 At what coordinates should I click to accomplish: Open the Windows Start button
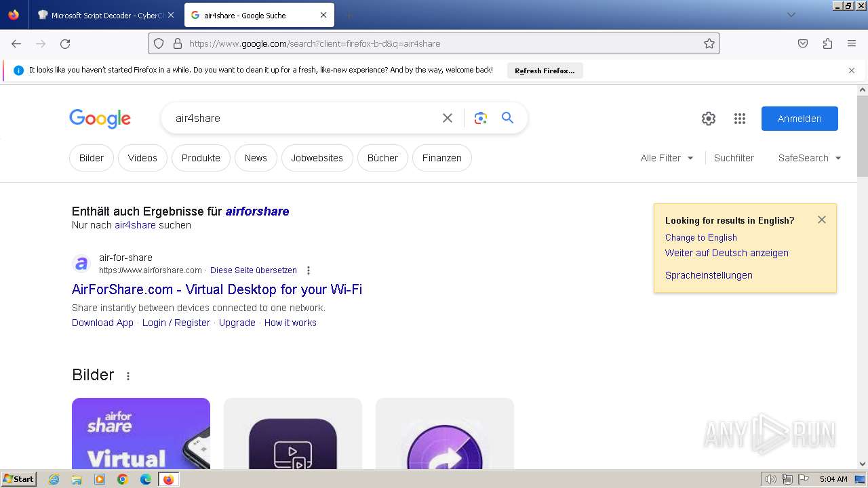click(x=19, y=479)
